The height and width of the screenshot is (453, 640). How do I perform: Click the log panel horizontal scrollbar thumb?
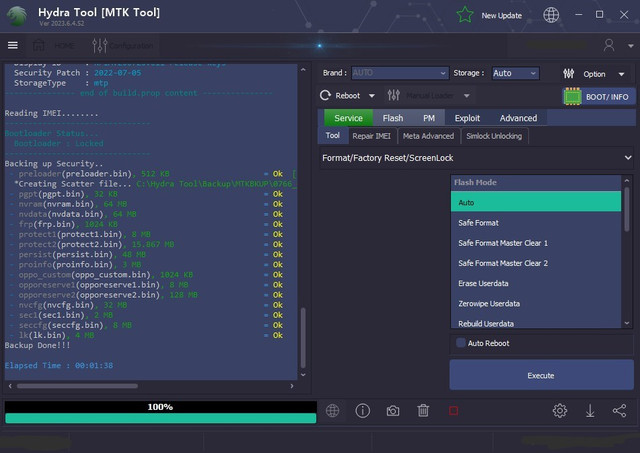[x=77, y=386]
